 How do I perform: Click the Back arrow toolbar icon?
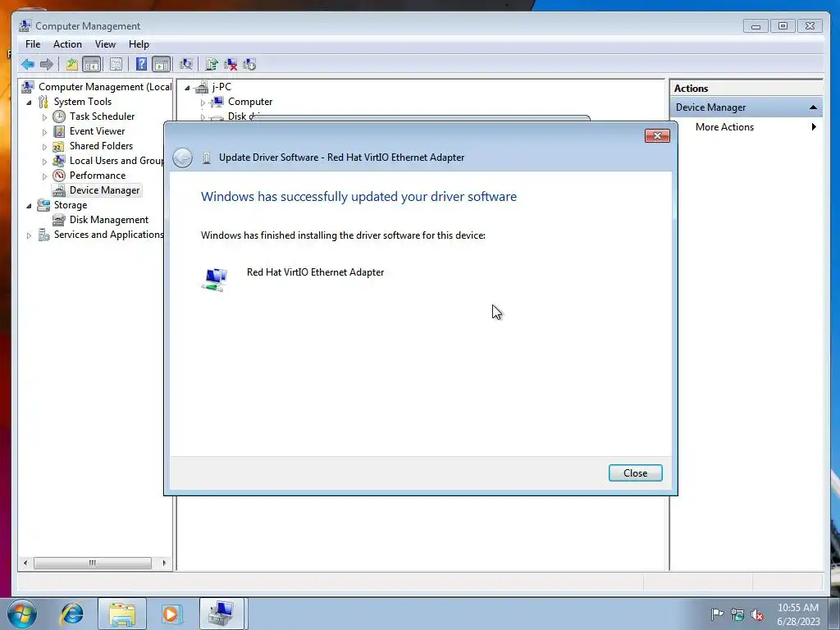28,65
